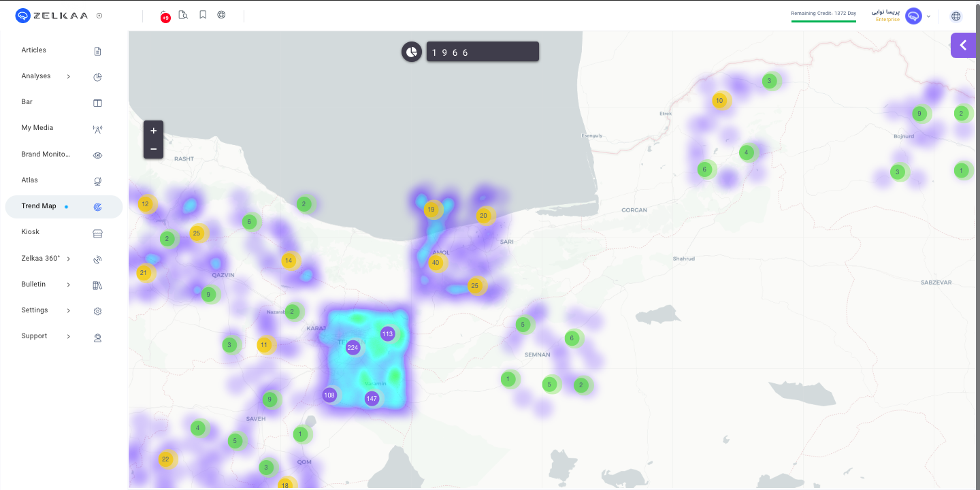The image size is (980, 490).
Task: Expand the user account dropdown arrow
Action: pyautogui.click(x=928, y=16)
